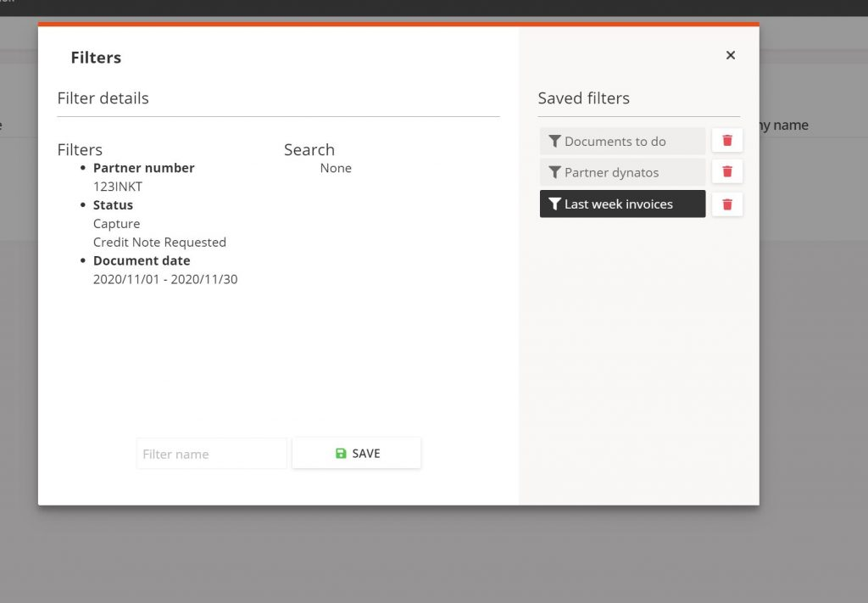Click the 'Partner number' filter heading

143,168
